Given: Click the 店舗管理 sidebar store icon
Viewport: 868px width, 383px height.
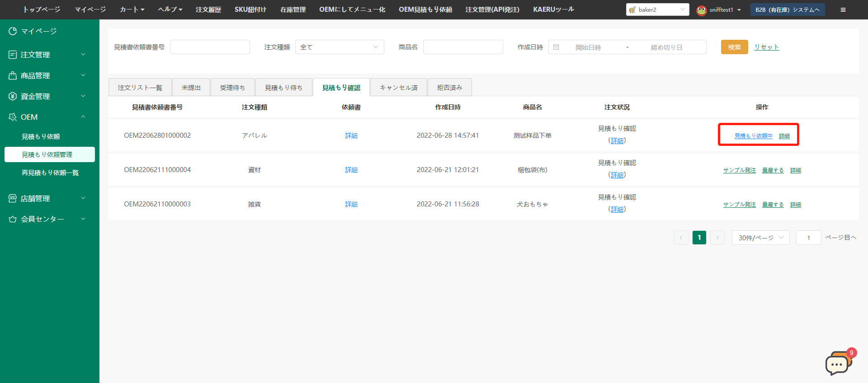Looking at the screenshot, I should coord(13,198).
